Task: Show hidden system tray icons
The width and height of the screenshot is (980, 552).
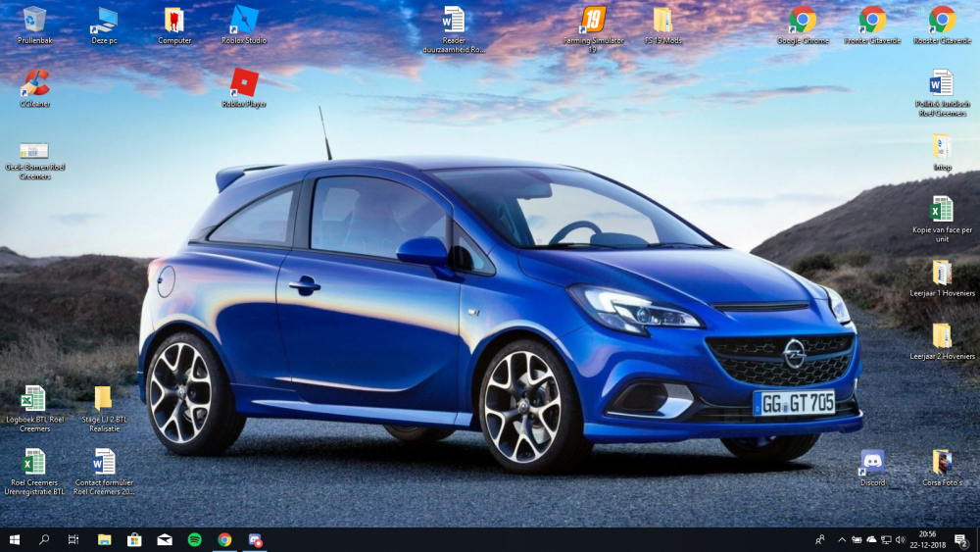Action: point(842,539)
